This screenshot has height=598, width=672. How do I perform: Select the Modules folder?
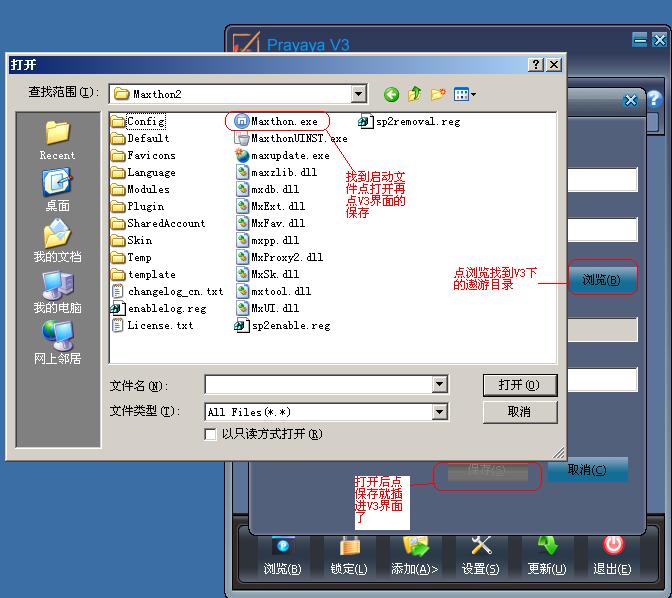pyautogui.click(x=140, y=189)
